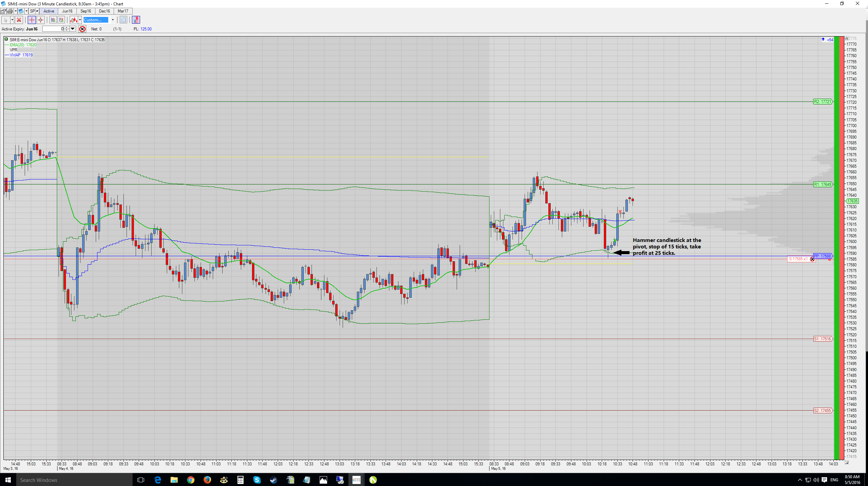The image size is (868, 486).
Task: Open the Custom interval combo box
Action: point(99,20)
